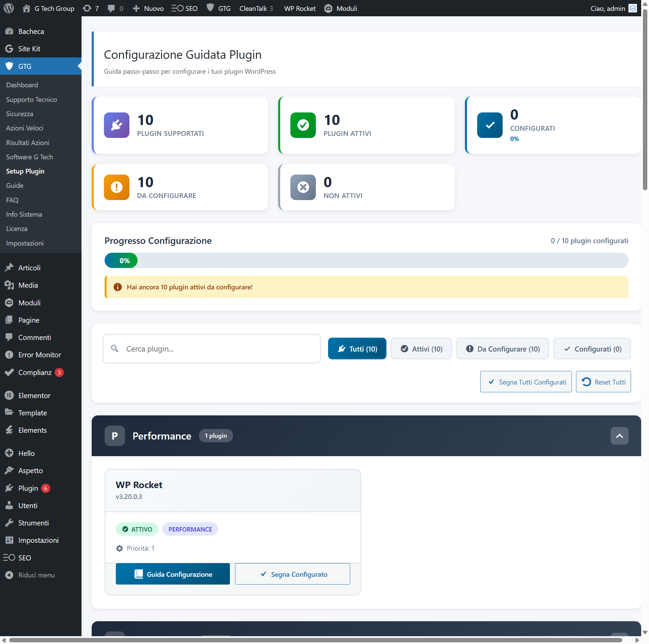The height and width of the screenshot is (644, 649).
Task: Click the WordPress logo in admin bar
Action: click(8, 8)
